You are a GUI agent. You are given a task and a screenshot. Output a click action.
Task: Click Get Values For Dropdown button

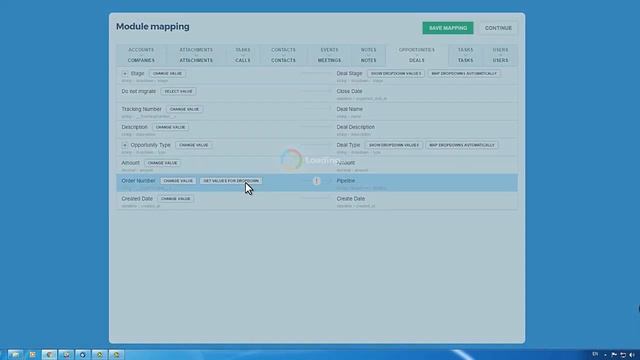click(231, 181)
